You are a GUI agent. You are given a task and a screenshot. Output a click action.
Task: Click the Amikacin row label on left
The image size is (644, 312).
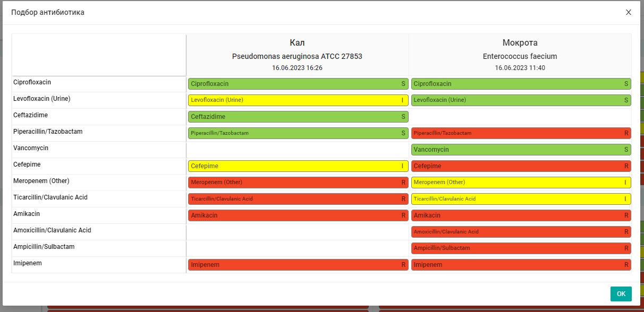(27, 214)
